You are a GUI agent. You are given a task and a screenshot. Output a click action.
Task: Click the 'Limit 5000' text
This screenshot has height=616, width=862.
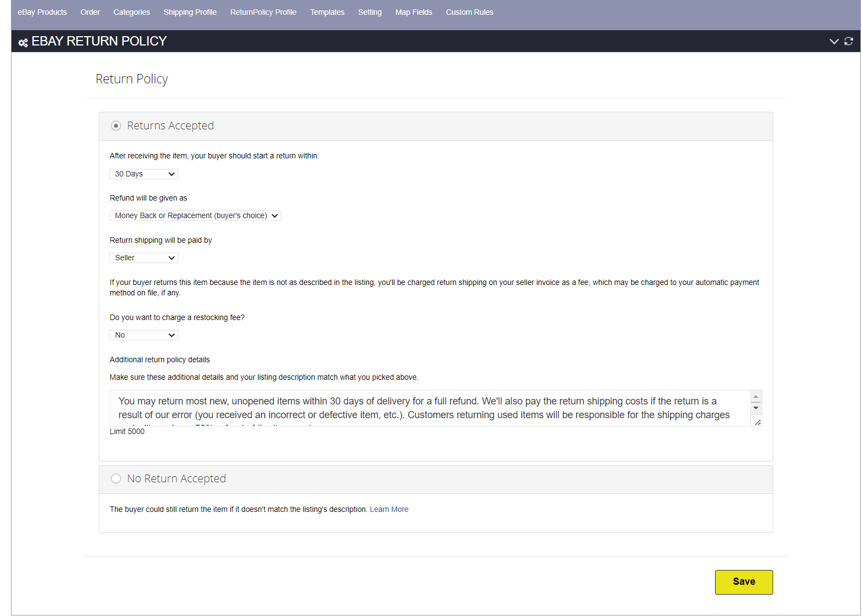tap(127, 431)
